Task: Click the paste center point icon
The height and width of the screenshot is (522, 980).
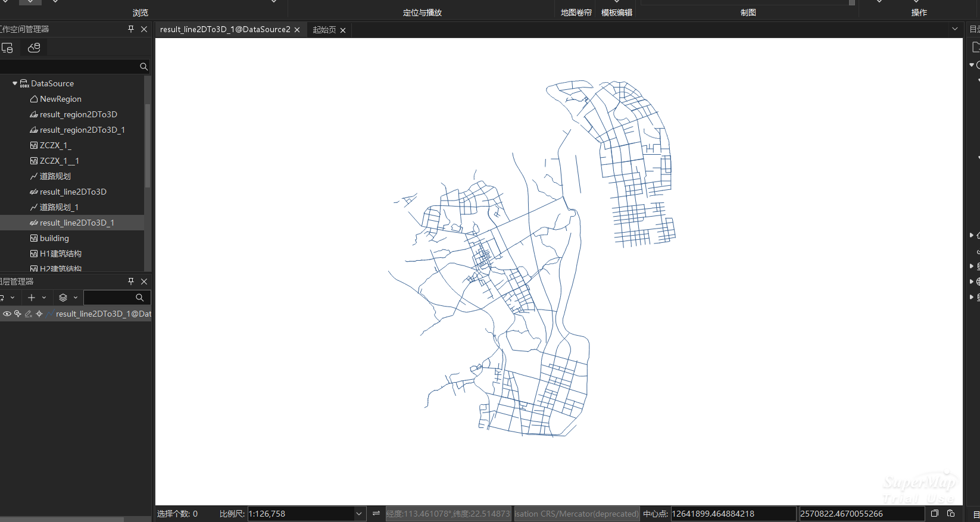Action: [951, 514]
